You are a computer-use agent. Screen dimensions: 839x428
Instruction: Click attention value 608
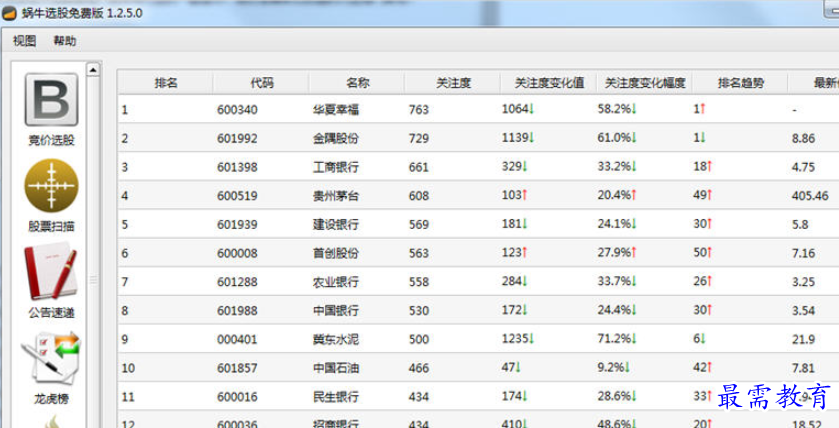418,196
